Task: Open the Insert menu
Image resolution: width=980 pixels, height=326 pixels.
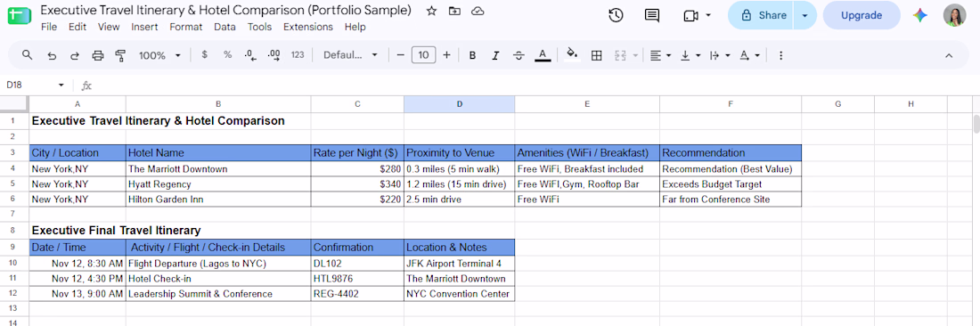Action: pyautogui.click(x=144, y=27)
